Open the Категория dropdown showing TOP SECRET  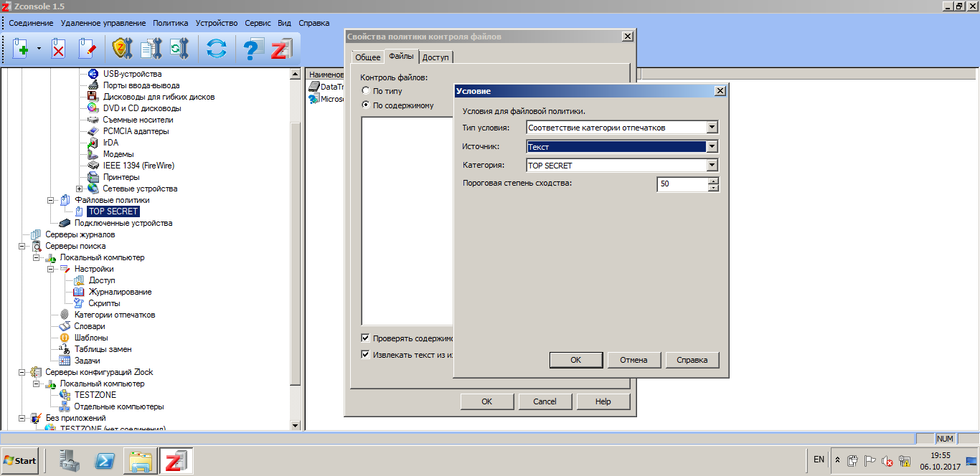(712, 166)
